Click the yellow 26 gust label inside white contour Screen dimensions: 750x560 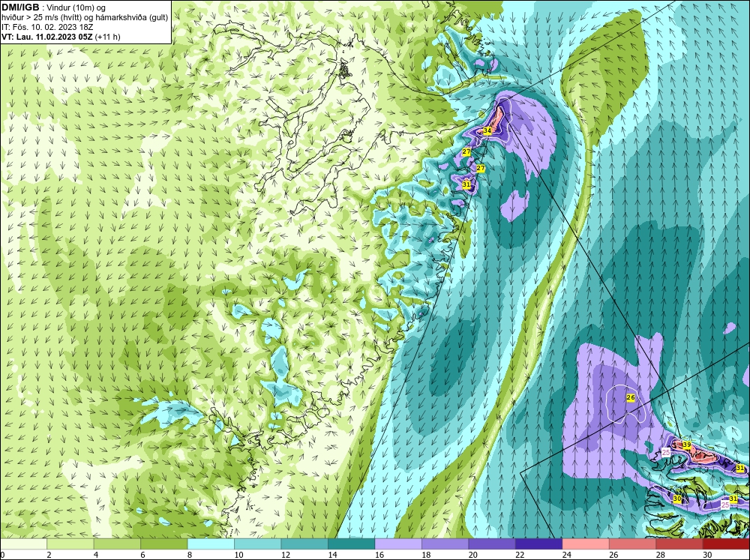[631, 397]
